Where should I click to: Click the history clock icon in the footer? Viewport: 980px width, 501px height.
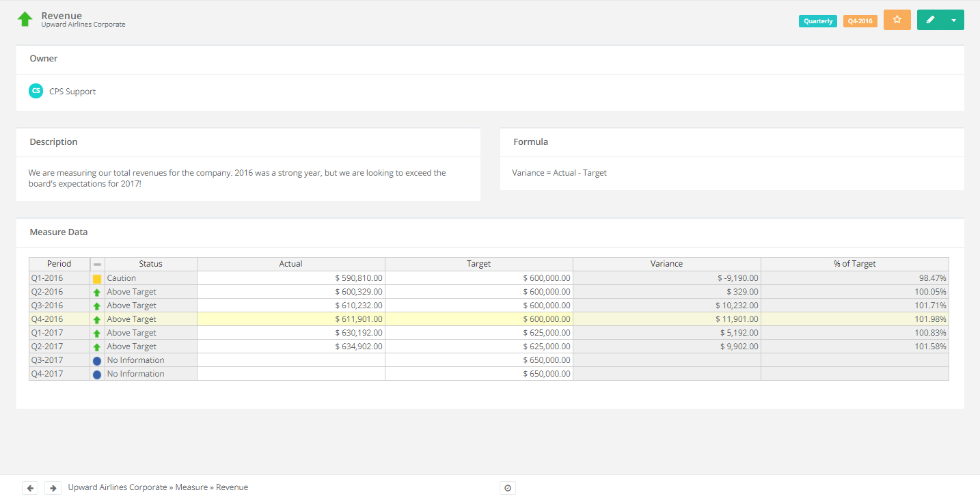point(507,487)
